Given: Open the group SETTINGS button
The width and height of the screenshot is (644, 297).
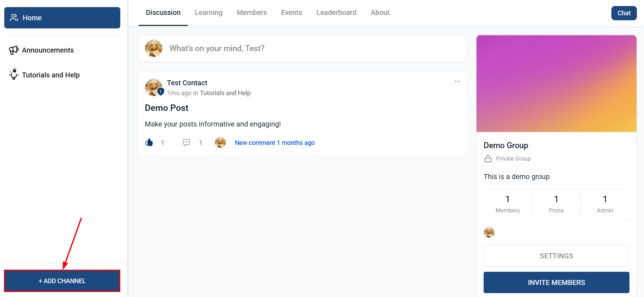Looking at the screenshot, I should pos(556,256).
